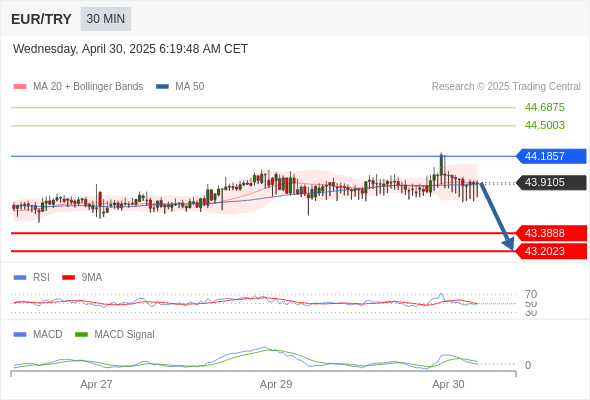Click the tall green candle spike near 44.1857
590x400 pixels.
[441, 164]
